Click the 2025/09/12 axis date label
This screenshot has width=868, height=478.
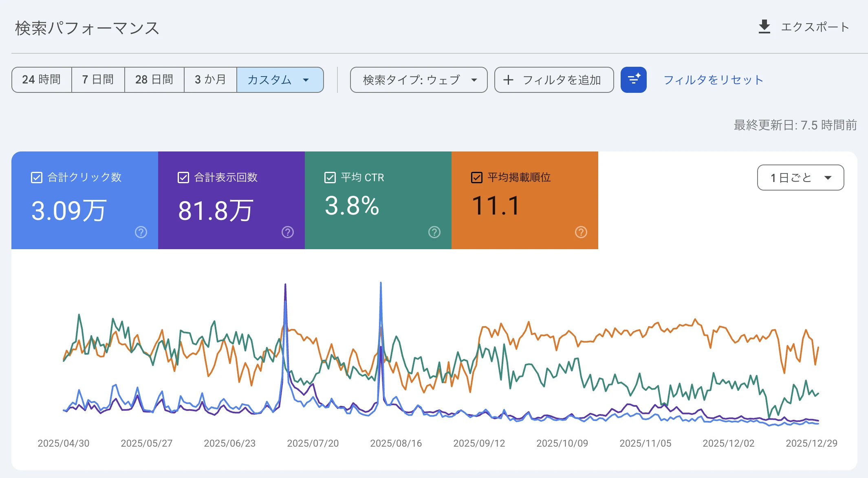[x=479, y=443]
